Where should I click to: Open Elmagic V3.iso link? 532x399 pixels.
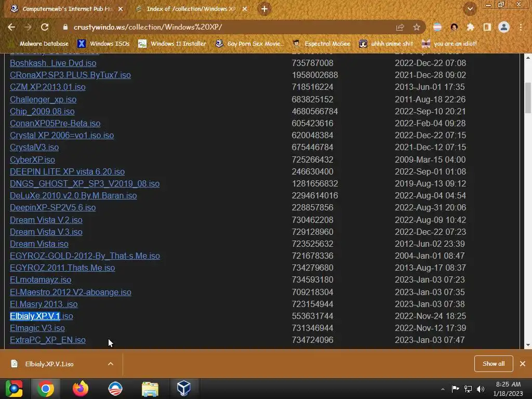(x=37, y=328)
